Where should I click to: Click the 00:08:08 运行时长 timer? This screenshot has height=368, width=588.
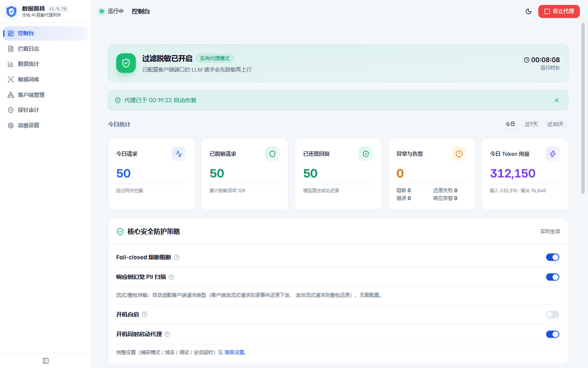pyautogui.click(x=542, y=63)
